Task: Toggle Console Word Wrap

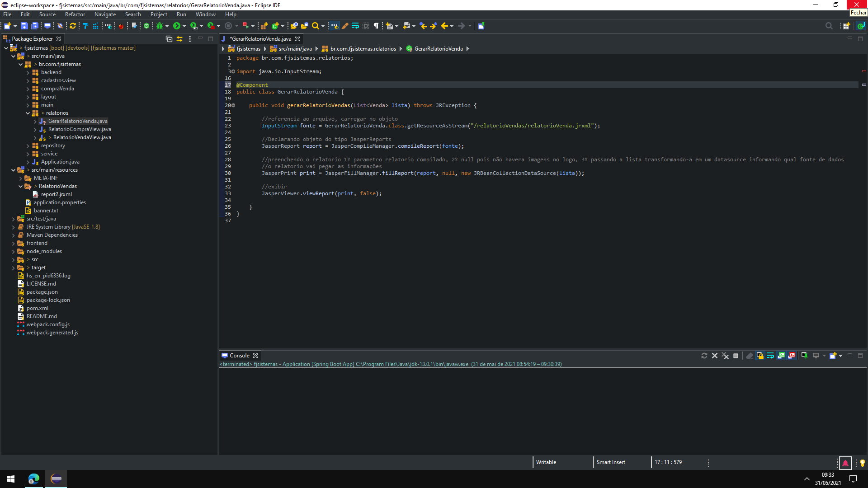Action: point(770,356)
